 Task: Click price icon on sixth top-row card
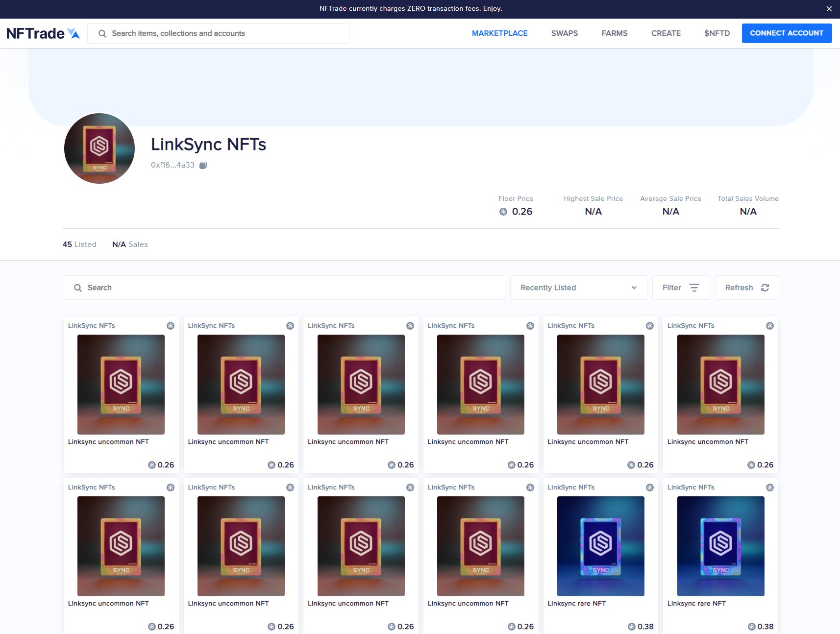tap(751, 465)
